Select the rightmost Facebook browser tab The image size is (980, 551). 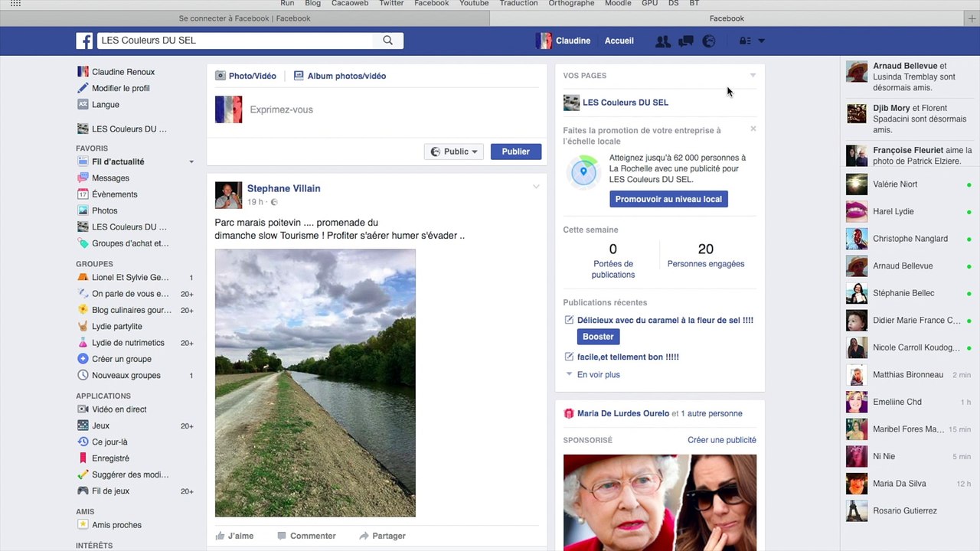click(727, 18)
